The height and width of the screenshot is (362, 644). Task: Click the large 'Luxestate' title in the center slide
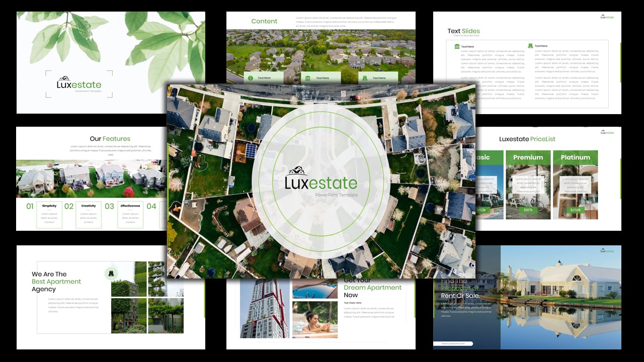pyautogui.click(x=321, y=183)
